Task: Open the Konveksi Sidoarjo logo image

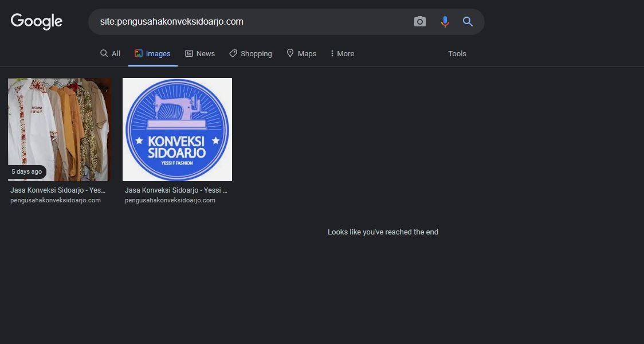Action: [x=178, y=130]
